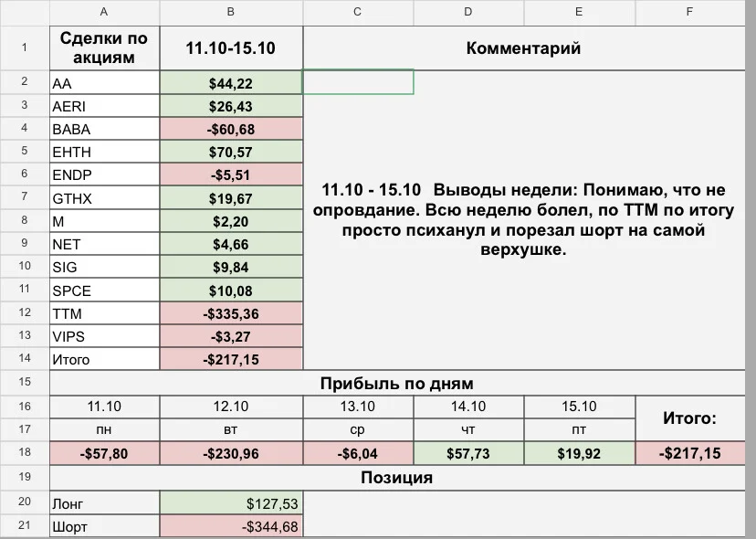
Task: Click the 12.10 date cell
Action: 231,407
